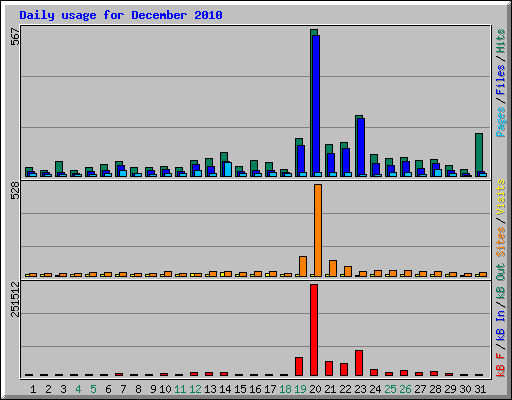This screenshot has width=512, height=400.
Task: Click day 19 on the x-axis
Action: coord(300,389)
